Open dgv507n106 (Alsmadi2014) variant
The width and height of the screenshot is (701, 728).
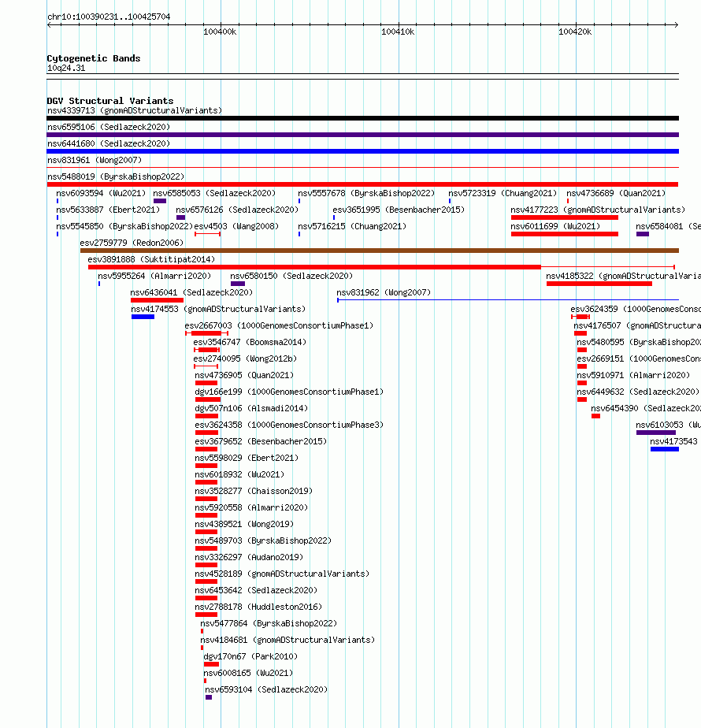pyautogui.click(x=251, y=409)
